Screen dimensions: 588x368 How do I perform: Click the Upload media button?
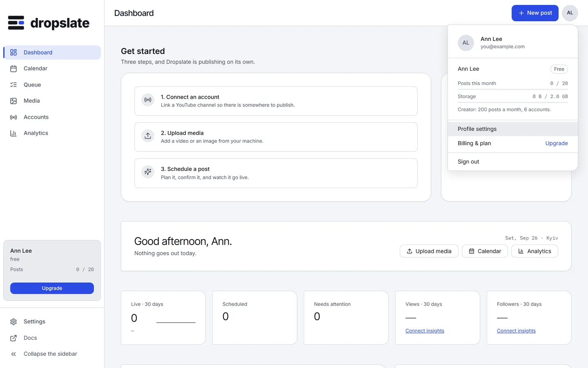429,251
